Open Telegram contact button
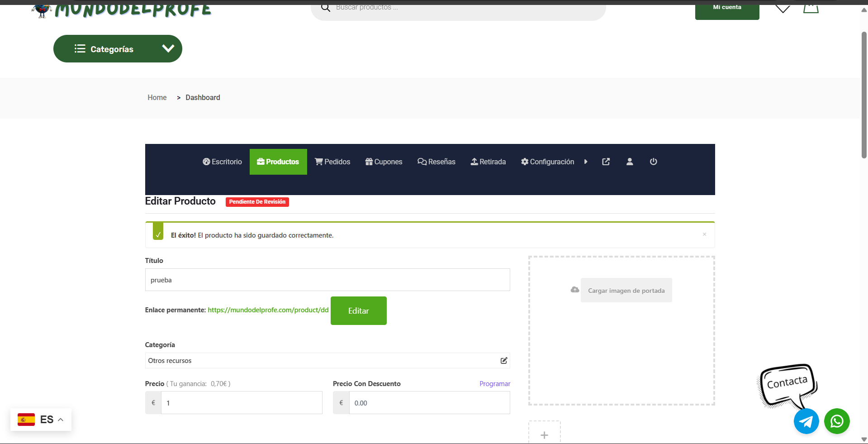 coord(806,421)
